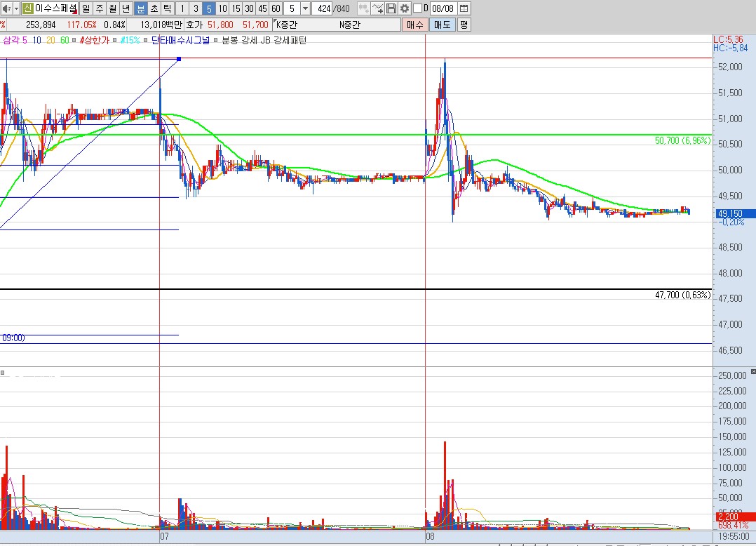Click the K중간 label
The image size is (756, 546).
[286, 25]
